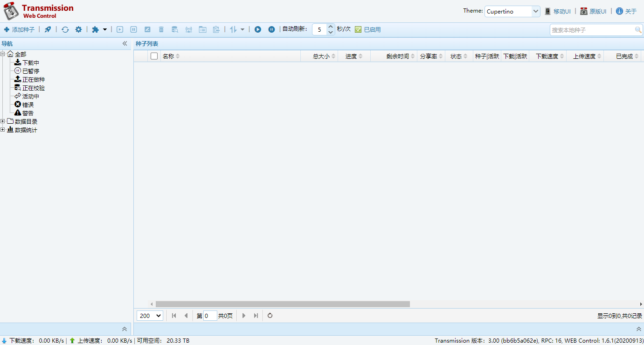Click the 添加种子 add torrent button
Screen dimensions: 644x345
pyautogui.click(x=19, y=29)
